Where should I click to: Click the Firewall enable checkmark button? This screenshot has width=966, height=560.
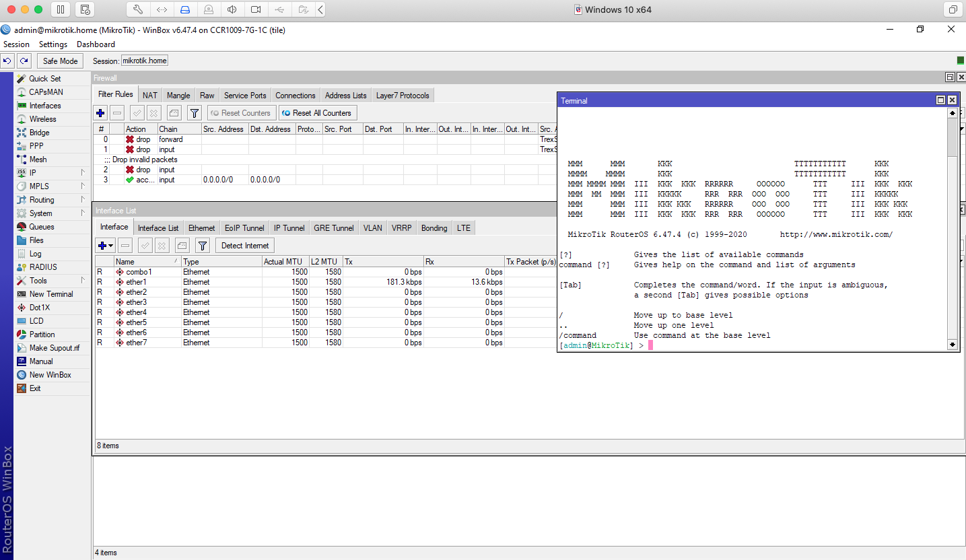[x=137, y=113]
